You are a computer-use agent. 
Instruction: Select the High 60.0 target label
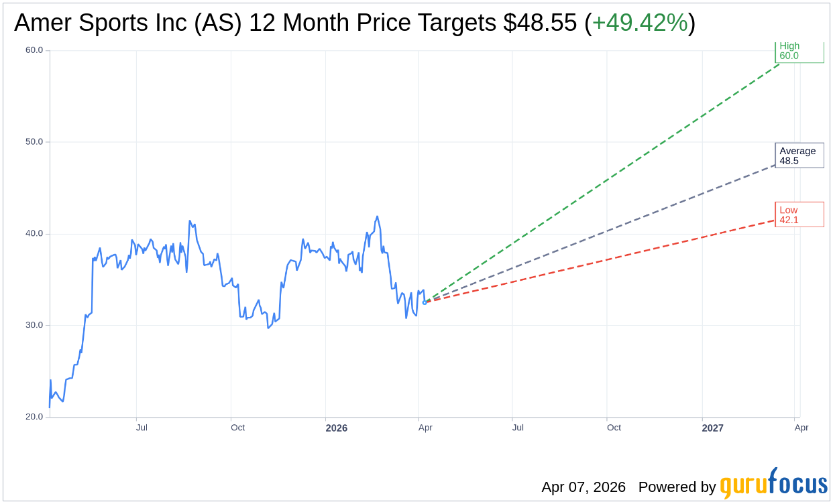799,52
